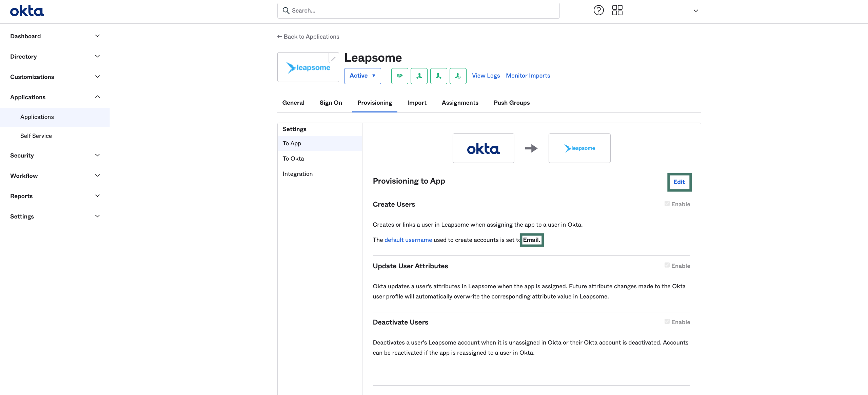
Task: Open the Push Groups tab
Action: [512, 103]
